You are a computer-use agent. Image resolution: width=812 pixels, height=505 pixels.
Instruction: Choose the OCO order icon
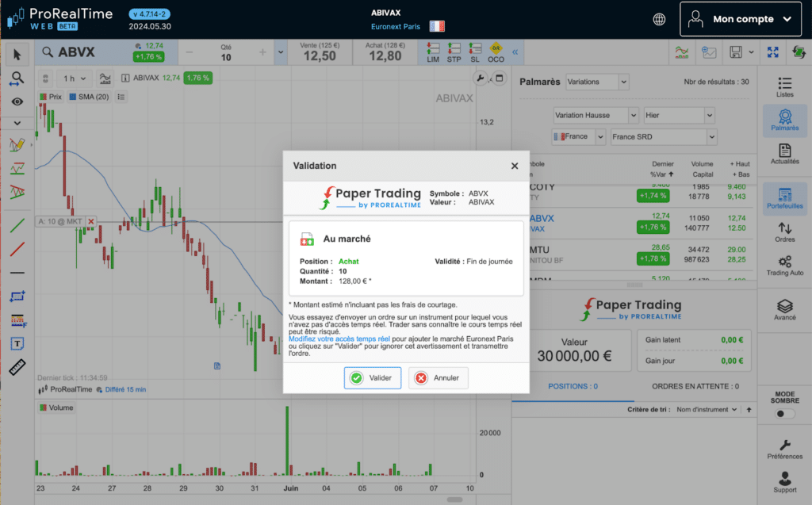pos(496,53)
